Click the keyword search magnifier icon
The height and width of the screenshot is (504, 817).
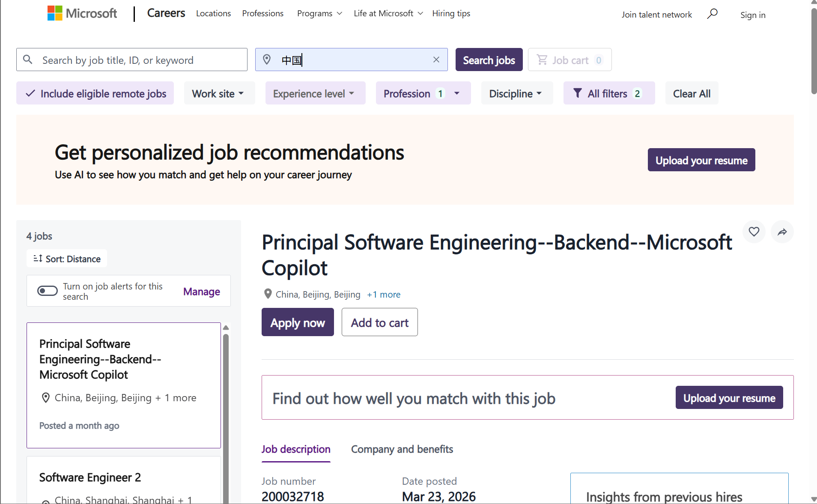(28, 60)
